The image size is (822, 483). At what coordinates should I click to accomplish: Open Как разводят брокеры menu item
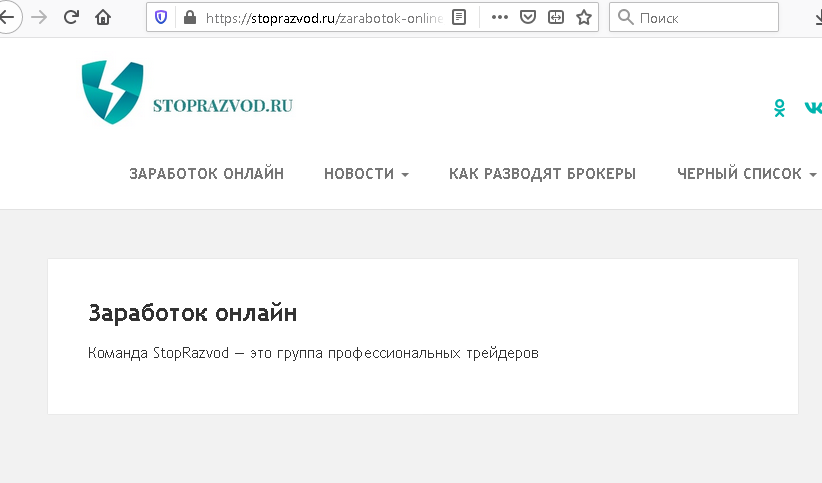[x=542, y=174]
